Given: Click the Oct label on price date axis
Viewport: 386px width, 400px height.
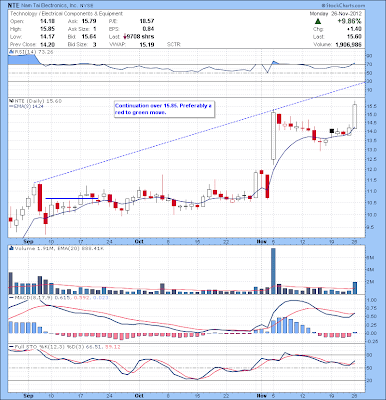Looking at the screenshot, I should pos(139,241).
